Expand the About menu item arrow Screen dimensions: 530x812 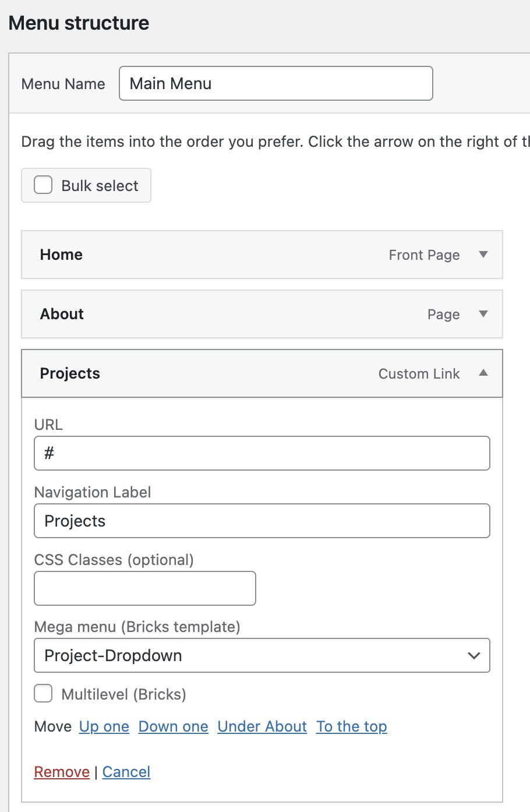pos(483,314)
